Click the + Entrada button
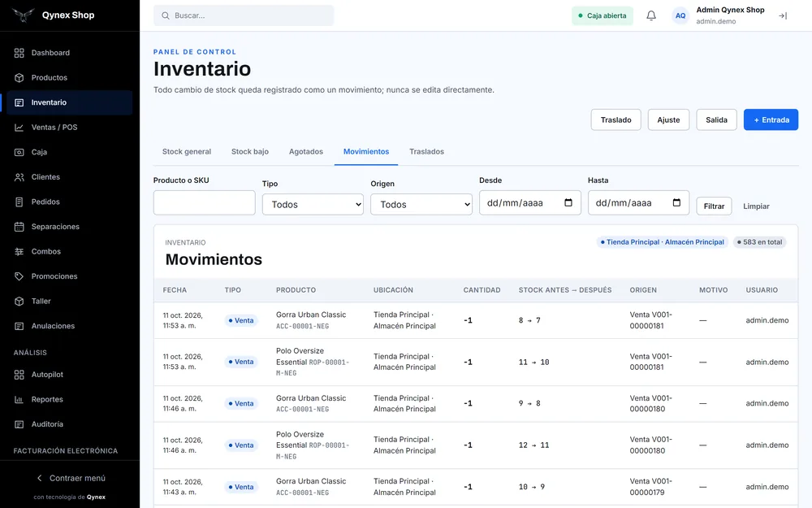 [771, 119]
